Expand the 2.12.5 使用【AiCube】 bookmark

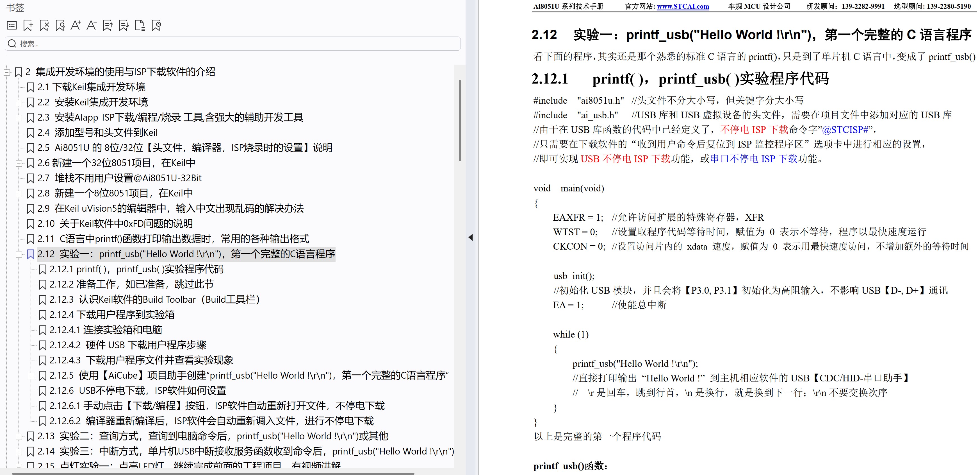pyautogui.click(x=31, y=376)
